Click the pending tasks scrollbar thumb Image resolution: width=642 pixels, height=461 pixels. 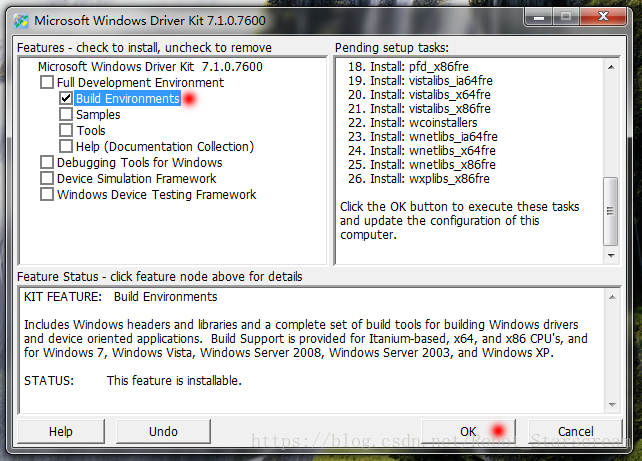610,211
